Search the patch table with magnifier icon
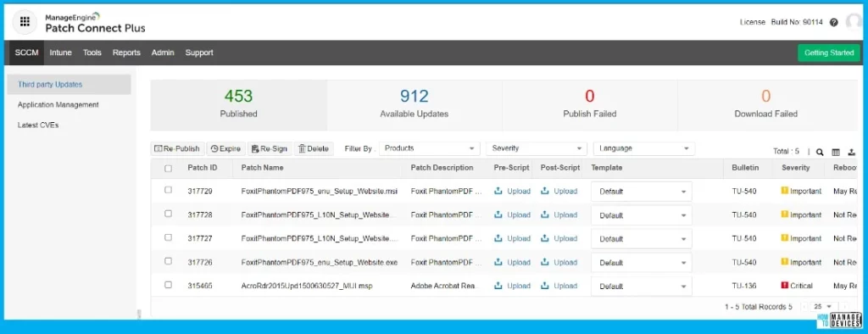868x334 pixels. (820, 152)
